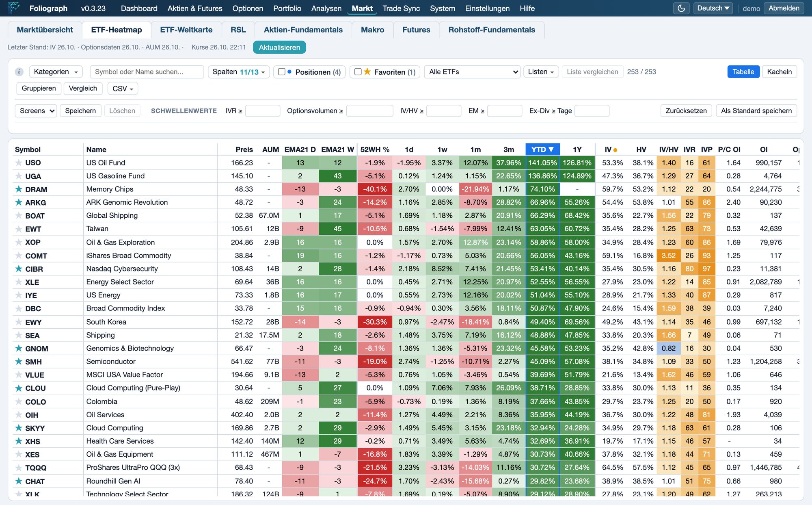
Task: Favorite COLO using its star
Action: (19, 401)
